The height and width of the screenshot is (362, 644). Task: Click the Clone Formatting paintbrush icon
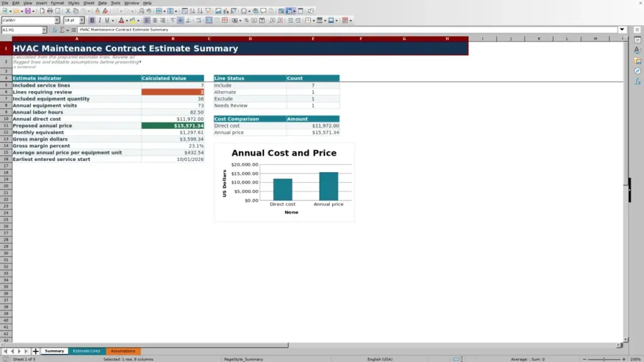(x=97, y=11)
